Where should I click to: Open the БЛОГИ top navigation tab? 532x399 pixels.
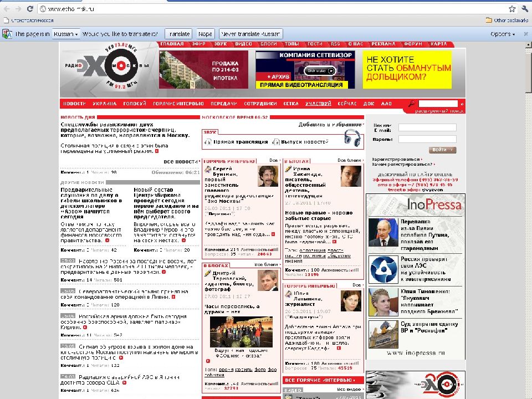pyautogui.click(x=269, y=44)
